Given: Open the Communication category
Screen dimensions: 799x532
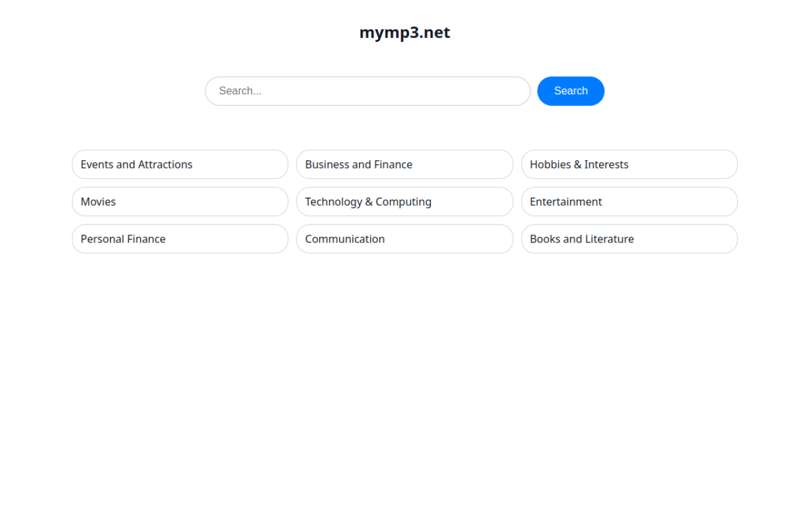Looking at the screenshot, I should click(x=404, y=239).
